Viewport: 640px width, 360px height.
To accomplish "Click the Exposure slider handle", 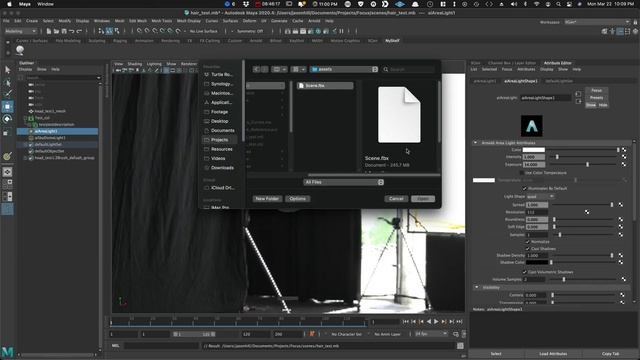I will [587, 164].
